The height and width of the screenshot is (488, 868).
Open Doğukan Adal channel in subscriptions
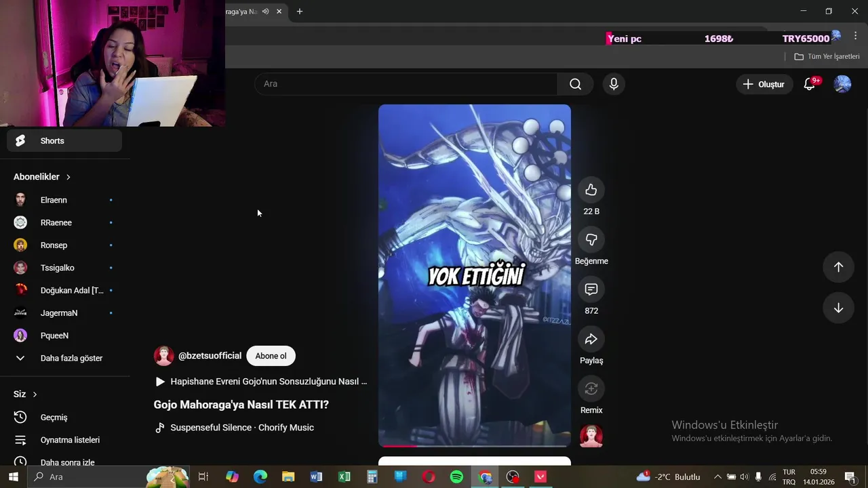pyautogui.click(x=64, y=290)
